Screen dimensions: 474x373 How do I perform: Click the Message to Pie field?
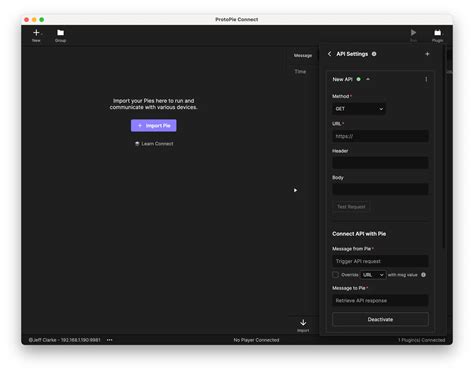pyautogui.click(x=380, y=300)
